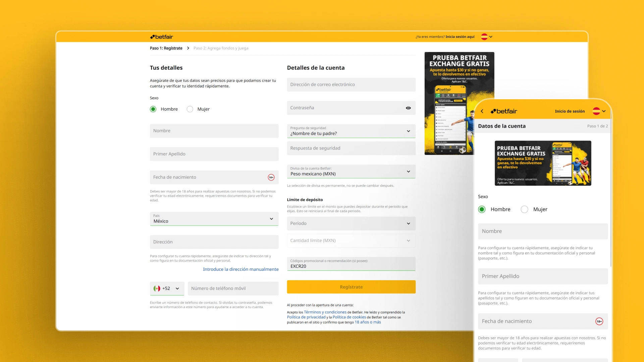Click the 'Detalles de la cuenta' heading

click(x=316, y=68)
